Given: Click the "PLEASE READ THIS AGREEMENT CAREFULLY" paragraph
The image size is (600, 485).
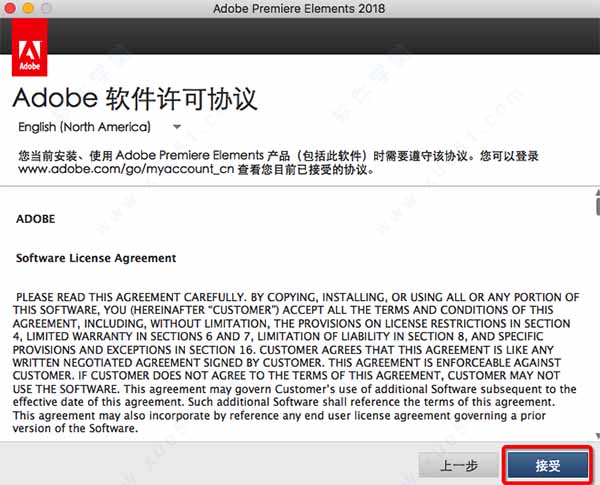Looking at the screenshot, I should coord(296,363).
